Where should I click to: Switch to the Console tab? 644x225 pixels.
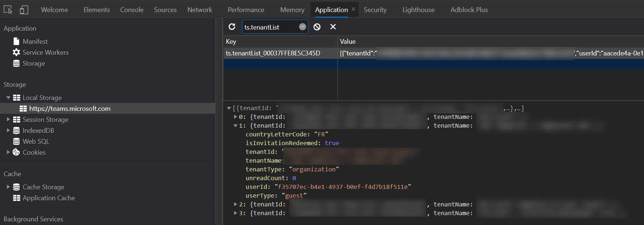click(x=132, y=10)
